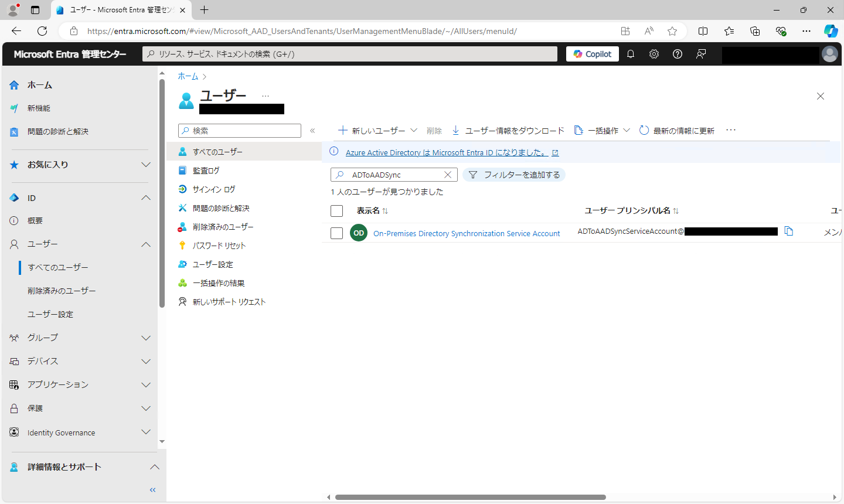
Task: Collapse 詳細情報とサポート section
Action: coord(155,467)
